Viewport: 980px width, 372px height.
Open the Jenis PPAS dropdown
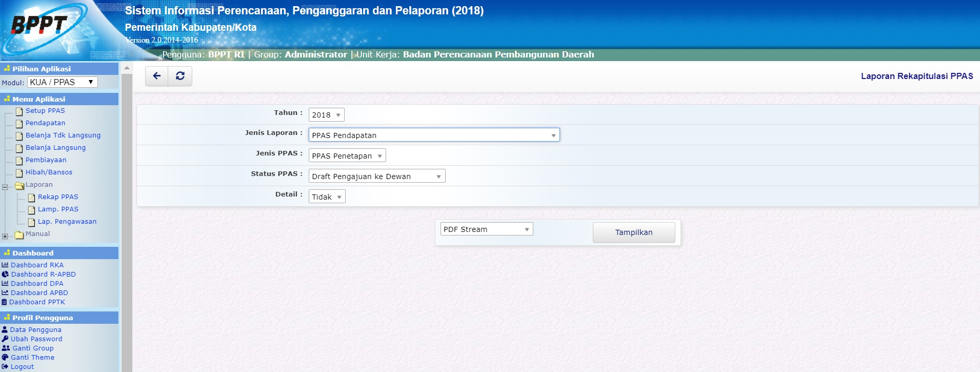347,155
